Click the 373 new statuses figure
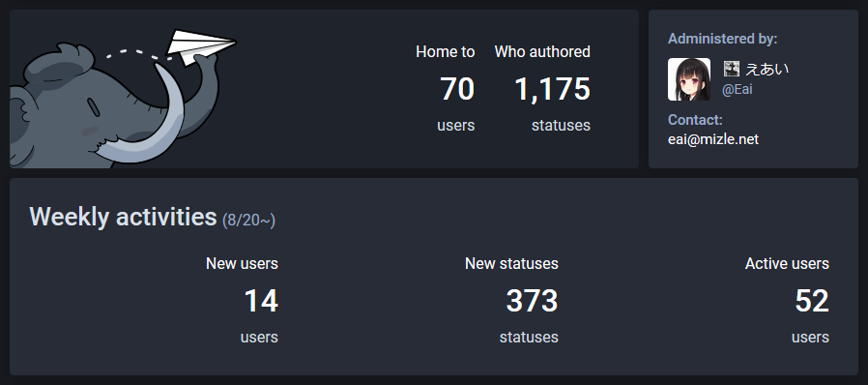This screenshot has height=385, width=868. (x=532, y=301)
